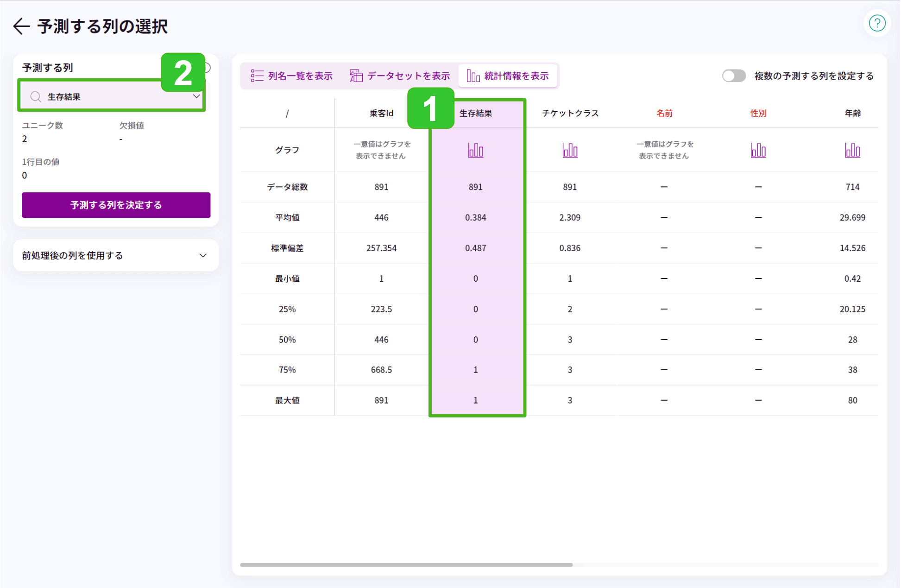Click the slash header cell of the table
The height and width of the screenshot is (588, 901).
287,113
